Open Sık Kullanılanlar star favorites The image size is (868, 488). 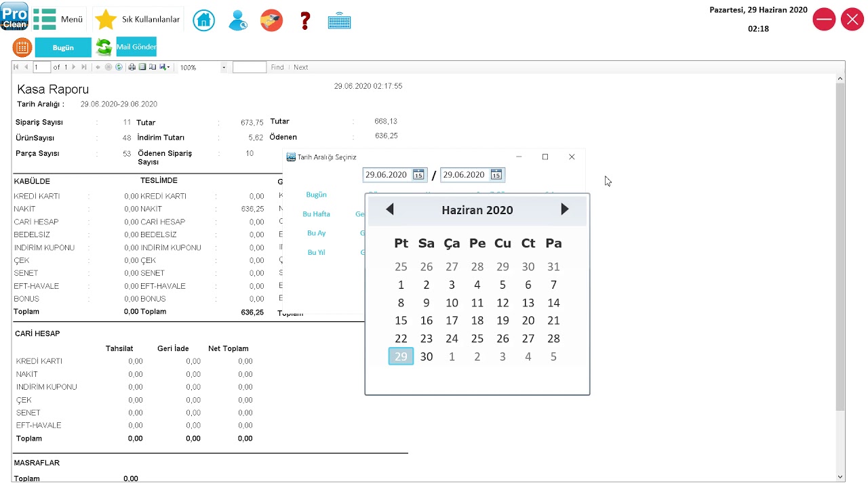(x=106, y=20)
